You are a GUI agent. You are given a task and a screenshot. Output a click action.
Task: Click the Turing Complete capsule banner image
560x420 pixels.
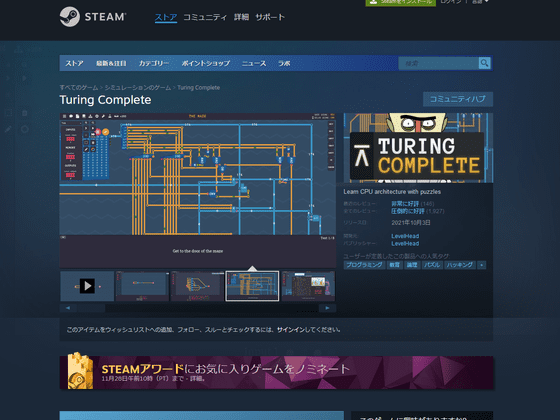[x=418, y=148]
